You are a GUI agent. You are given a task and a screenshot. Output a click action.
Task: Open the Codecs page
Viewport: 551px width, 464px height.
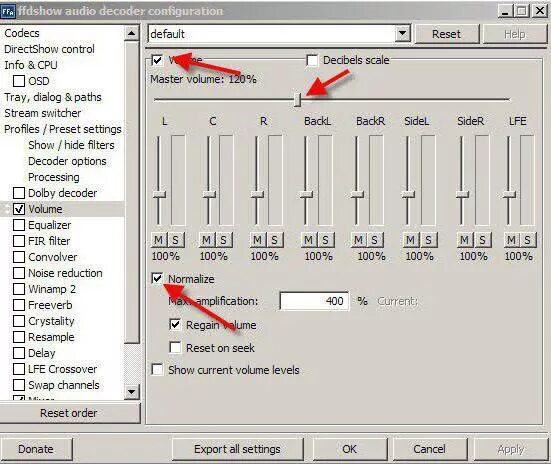(x=22, y=33)
